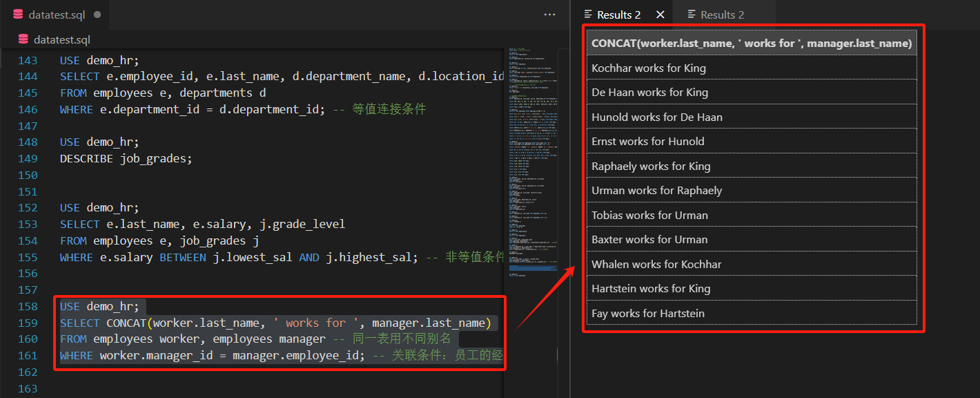Click the DESCRIBE job_grades line
This screenshot has width=980, height=398.
(126, 158)
